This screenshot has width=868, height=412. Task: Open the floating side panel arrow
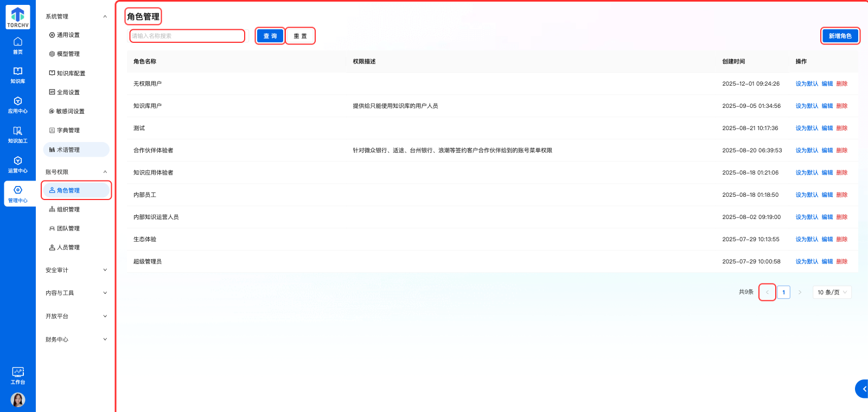863,389
